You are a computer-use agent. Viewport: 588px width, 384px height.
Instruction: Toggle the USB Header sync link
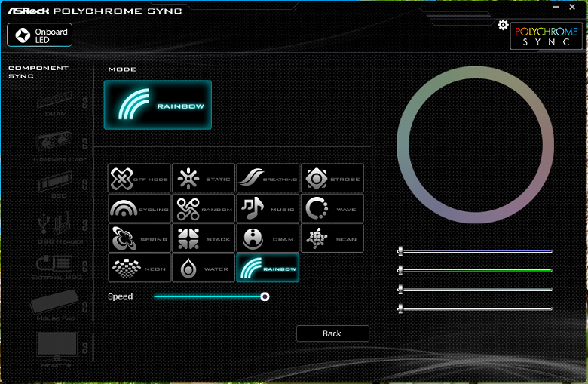click(84, 226)
